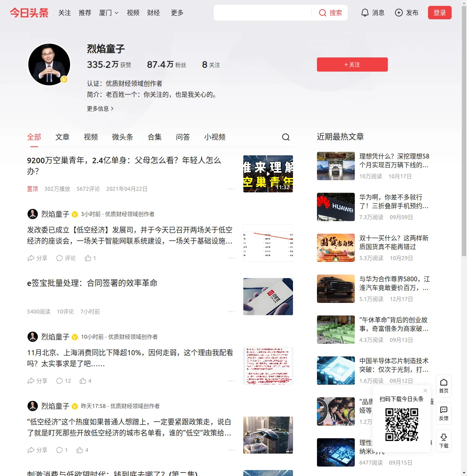Switch to the 文章 tab

(63, 137)
